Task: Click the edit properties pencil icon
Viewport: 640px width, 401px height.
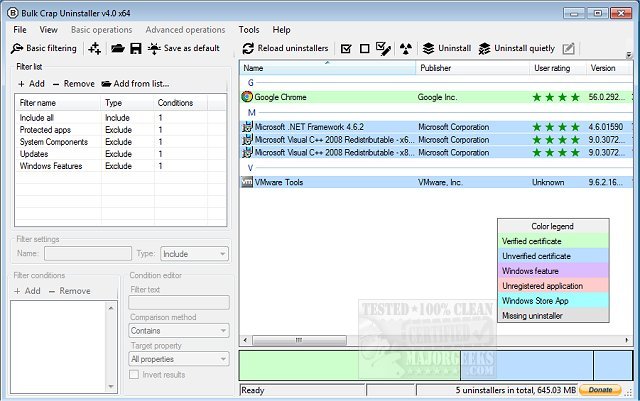Action: click(568, 49)
